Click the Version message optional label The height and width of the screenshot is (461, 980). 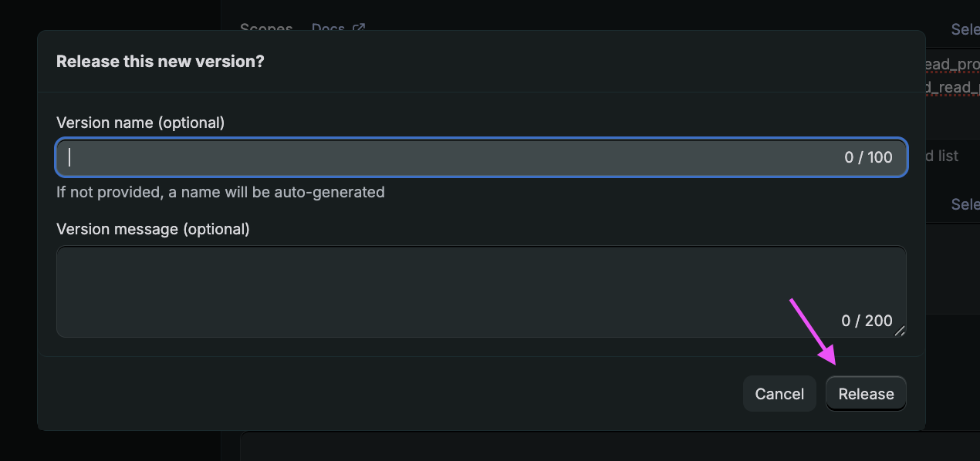coord(152,228)
